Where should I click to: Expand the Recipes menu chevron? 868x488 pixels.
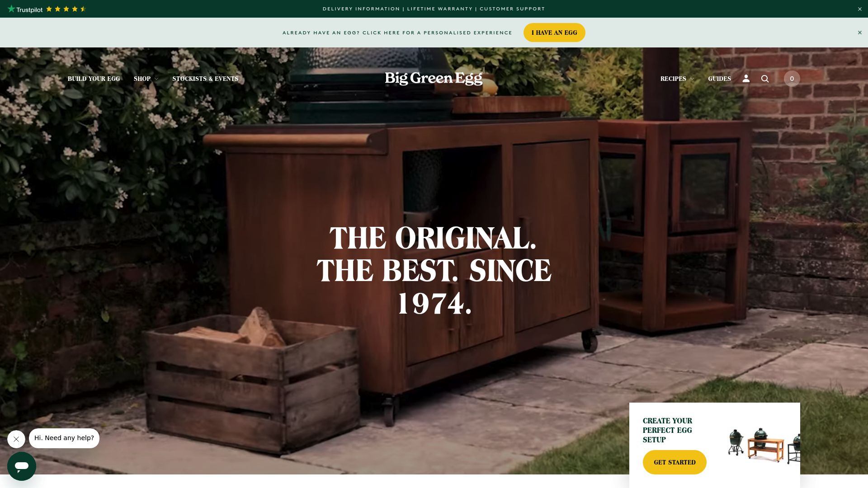pyautogui.click(x=692, y=79)
